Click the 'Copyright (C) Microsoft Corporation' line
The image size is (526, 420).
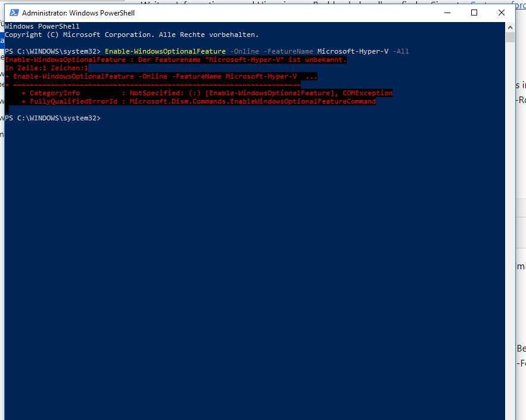tap(132, 35)
